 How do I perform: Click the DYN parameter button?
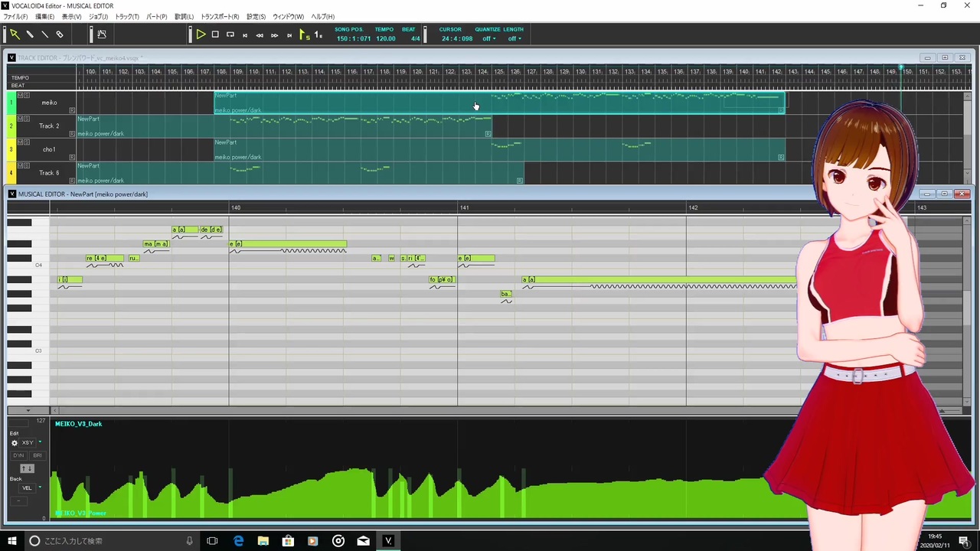coord(18,455)
